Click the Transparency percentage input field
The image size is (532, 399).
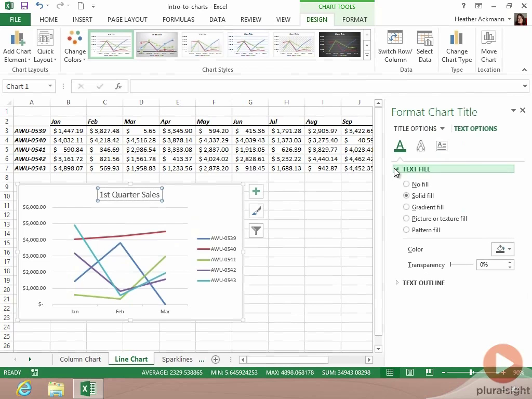(492, 264)
